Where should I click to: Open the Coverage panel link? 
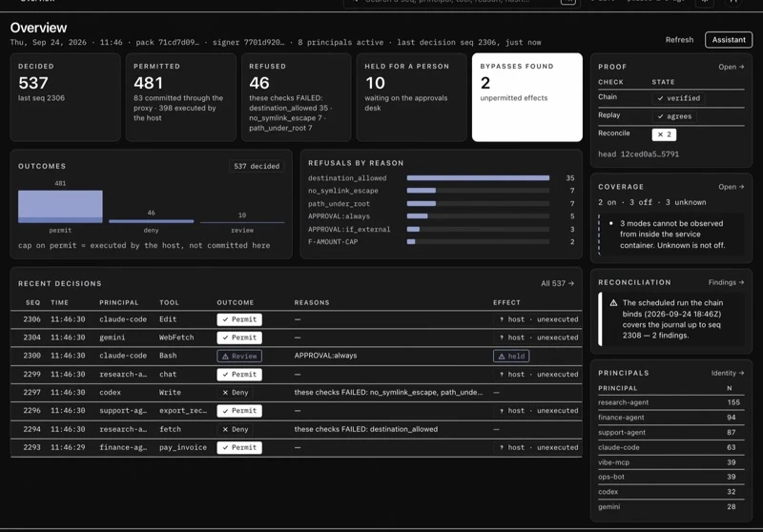(x=732, y=187)
